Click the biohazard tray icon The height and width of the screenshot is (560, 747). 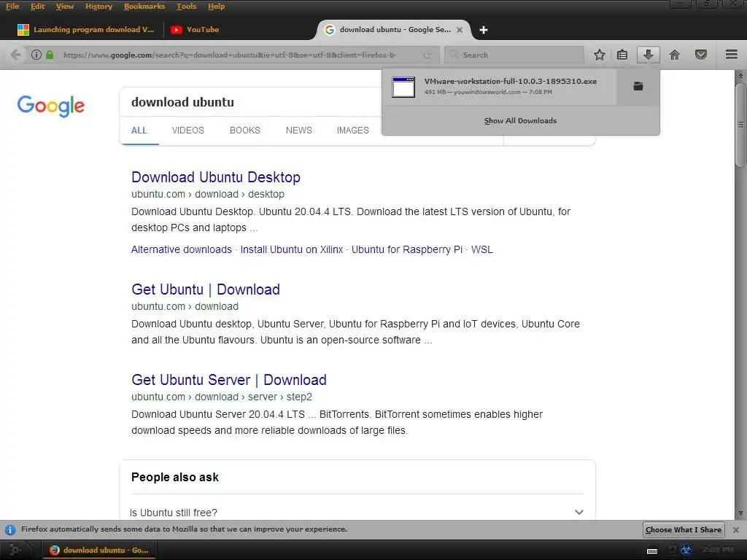686,550
